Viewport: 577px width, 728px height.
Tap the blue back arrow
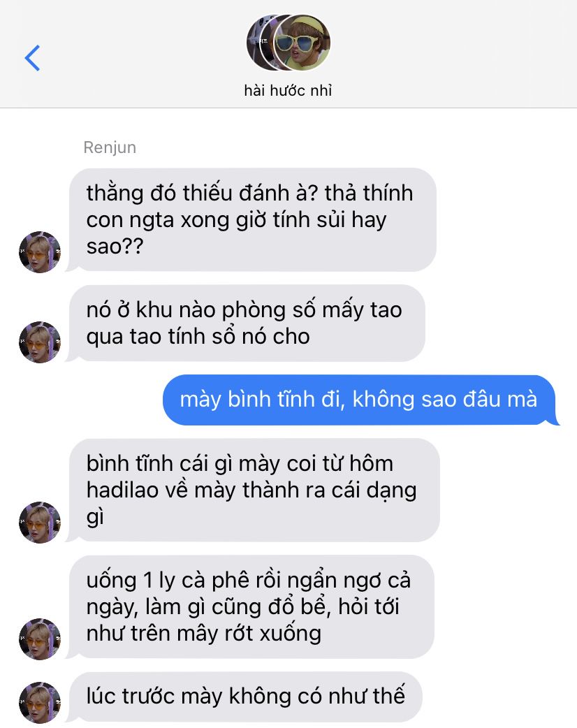33,58
